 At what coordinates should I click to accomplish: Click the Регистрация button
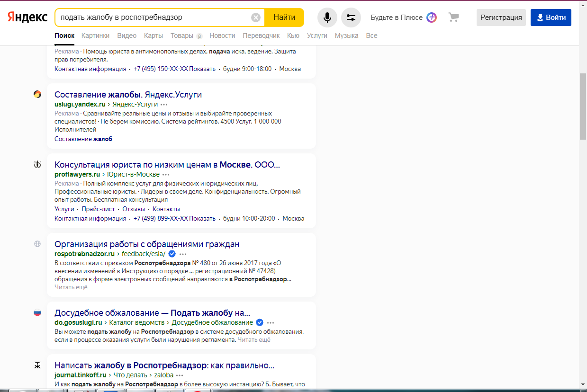coord(501,18)
